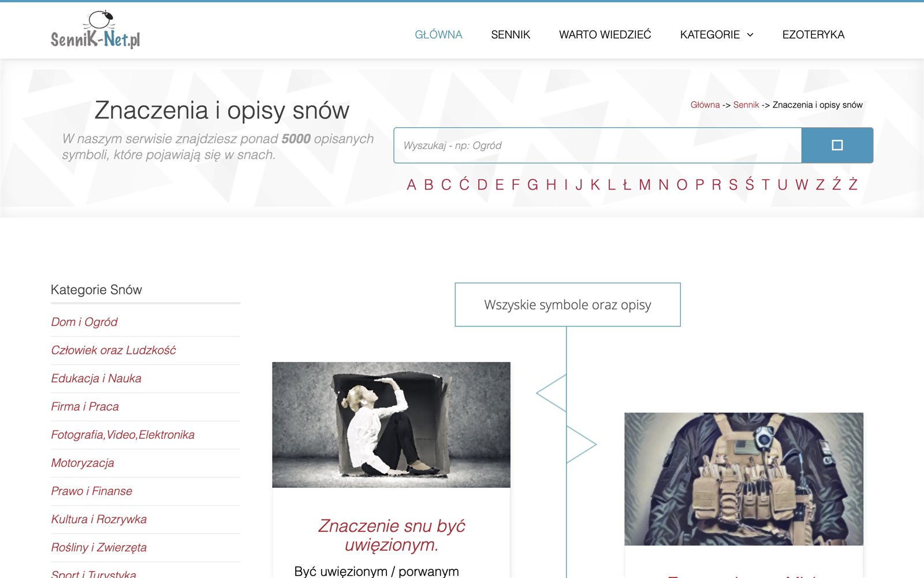924x578 pixels.
Task: Focus the Wyszukaj search field
Action: point(598,145)
